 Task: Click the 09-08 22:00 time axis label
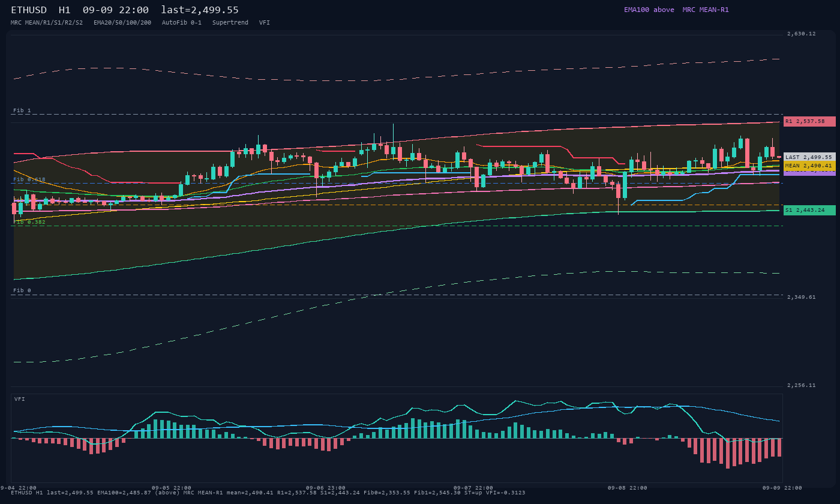628,488
